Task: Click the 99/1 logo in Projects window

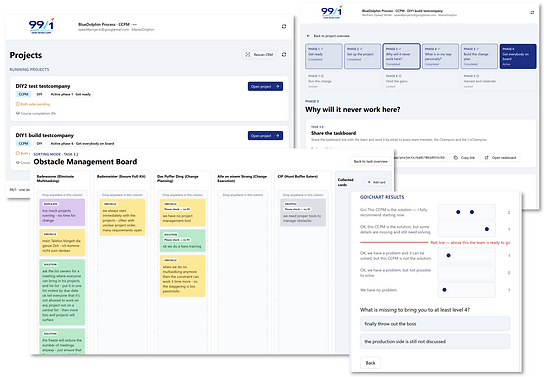Action: (42, 26)
